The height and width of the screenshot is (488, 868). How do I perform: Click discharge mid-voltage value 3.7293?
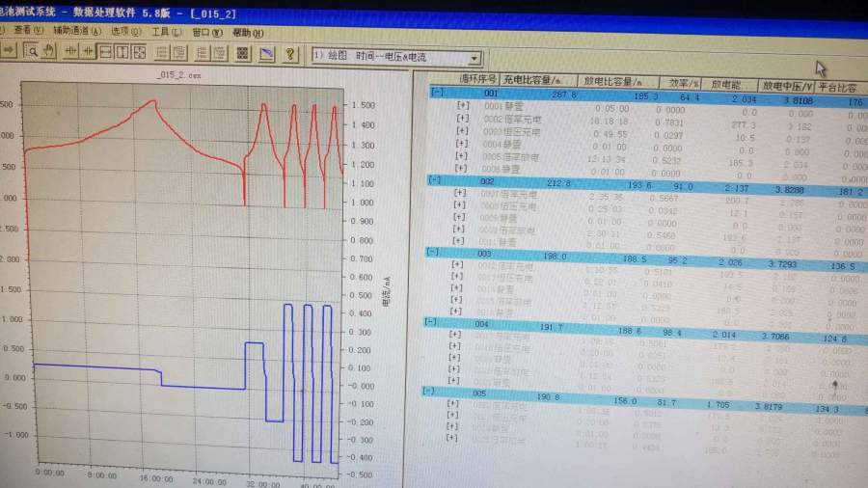(x=782, y=264)
